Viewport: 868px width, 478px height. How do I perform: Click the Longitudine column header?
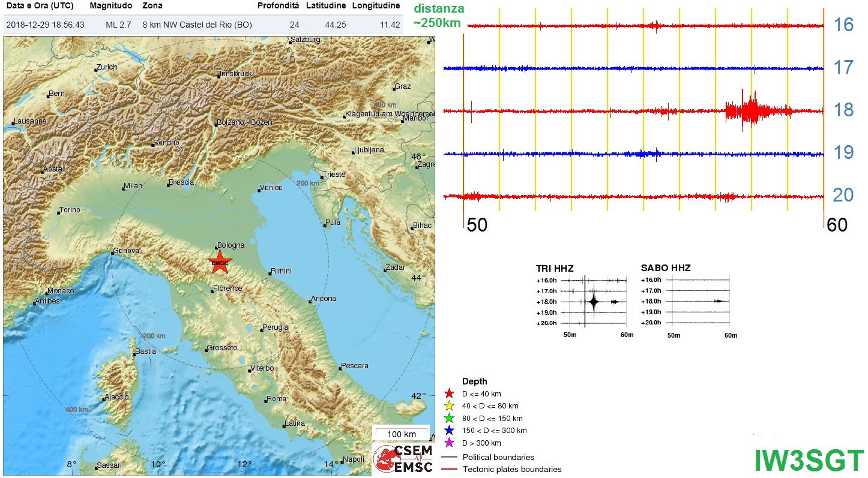376,6
